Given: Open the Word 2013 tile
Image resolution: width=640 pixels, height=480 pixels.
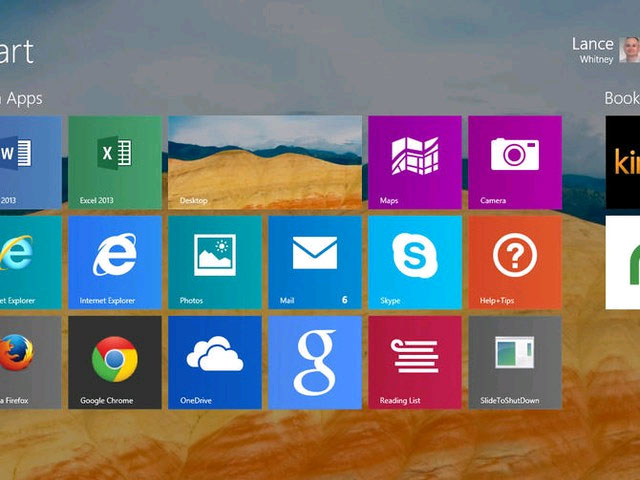Looking at the screenshot, I should click(31, 162).
